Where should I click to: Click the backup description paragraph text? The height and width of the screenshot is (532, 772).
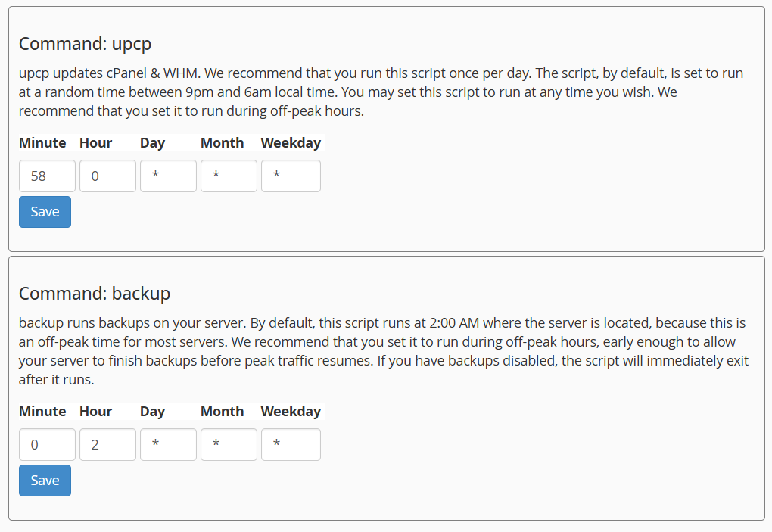[384, 351]
